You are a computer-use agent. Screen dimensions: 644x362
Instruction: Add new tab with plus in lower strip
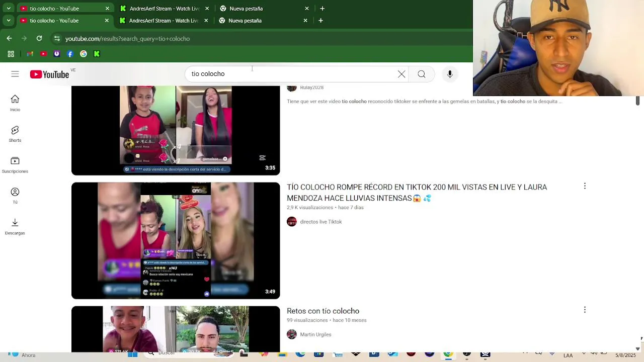pos(320,21)
